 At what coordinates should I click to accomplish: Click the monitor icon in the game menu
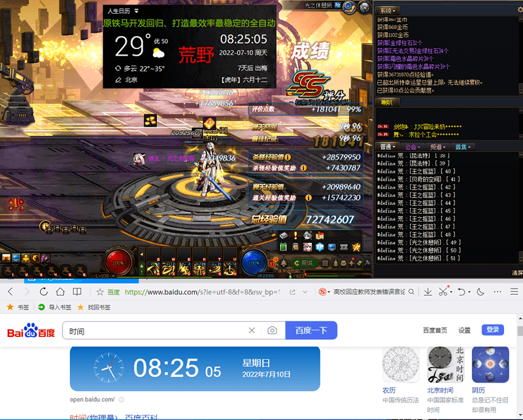(x=332, y=247)
